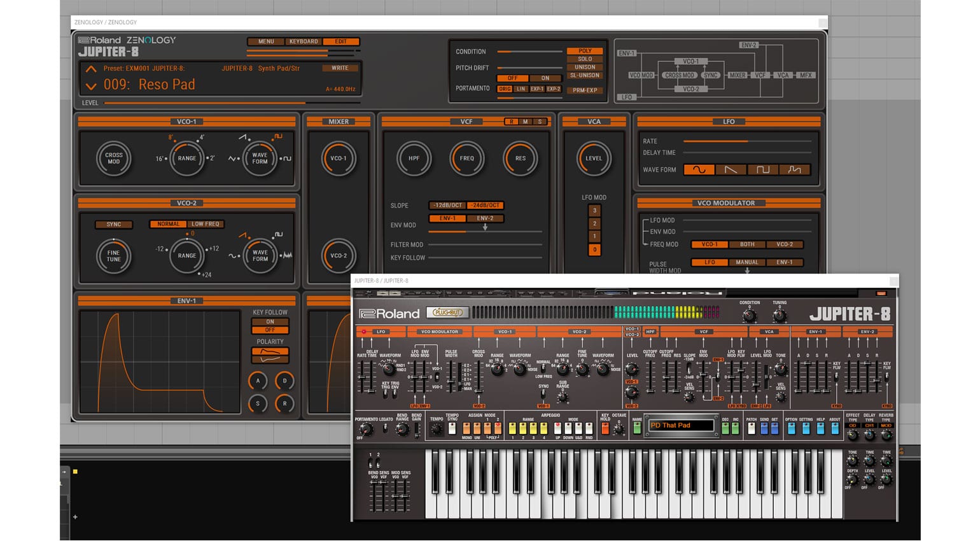
Task: Adjust the LEVEL slider under preset name
Action: (232, 102)
